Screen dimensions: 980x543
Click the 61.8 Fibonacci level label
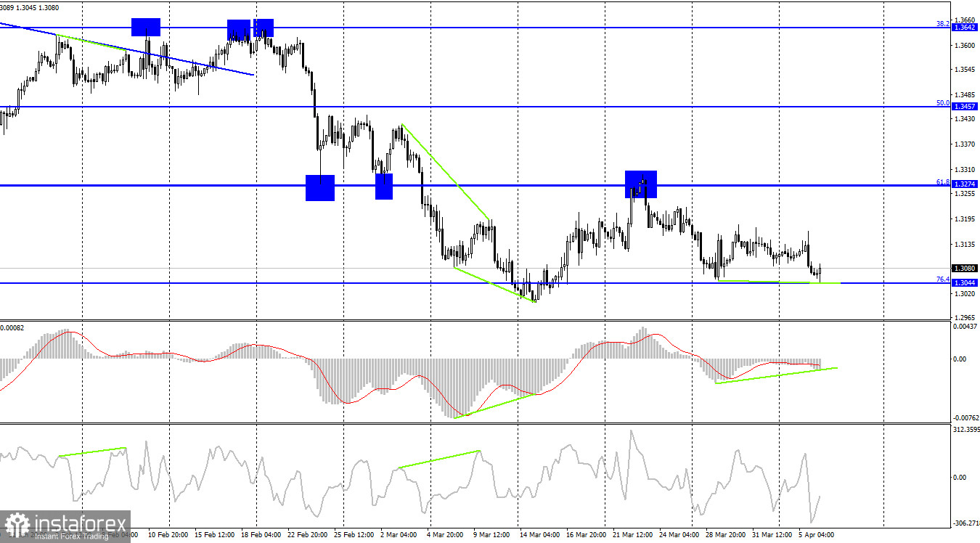[943, 181]
